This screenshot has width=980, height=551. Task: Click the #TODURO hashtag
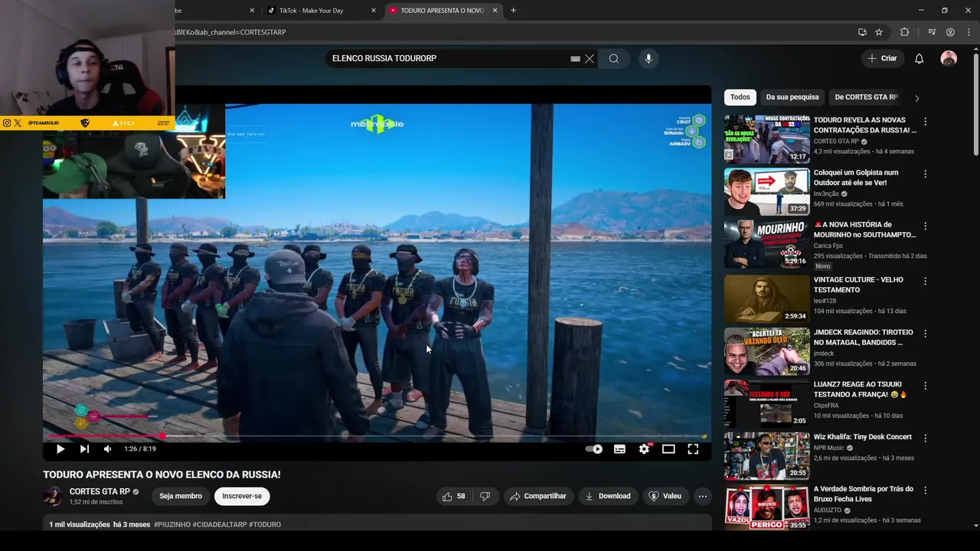point(265,525)
